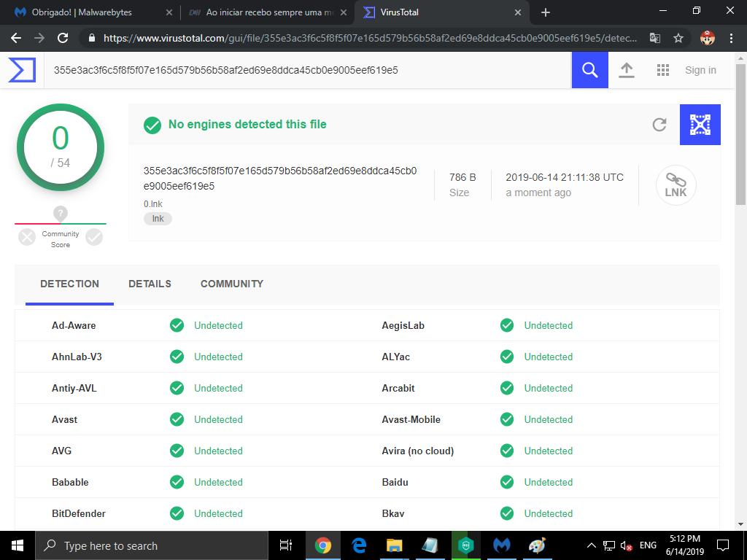Click the 0 / 54 detection score circle
Screen dimensions: 747x560
pyautogui.click(x=61, y=147)
